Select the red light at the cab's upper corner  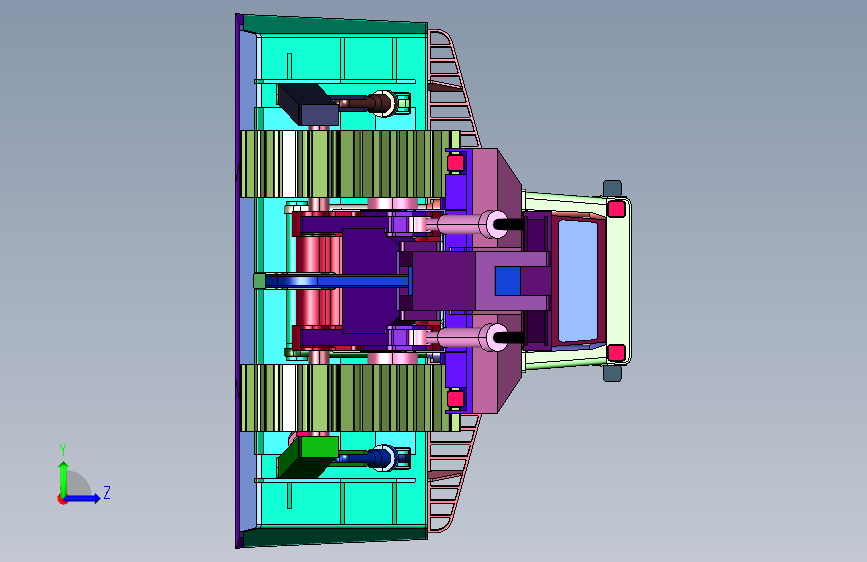tap(617, 209)
